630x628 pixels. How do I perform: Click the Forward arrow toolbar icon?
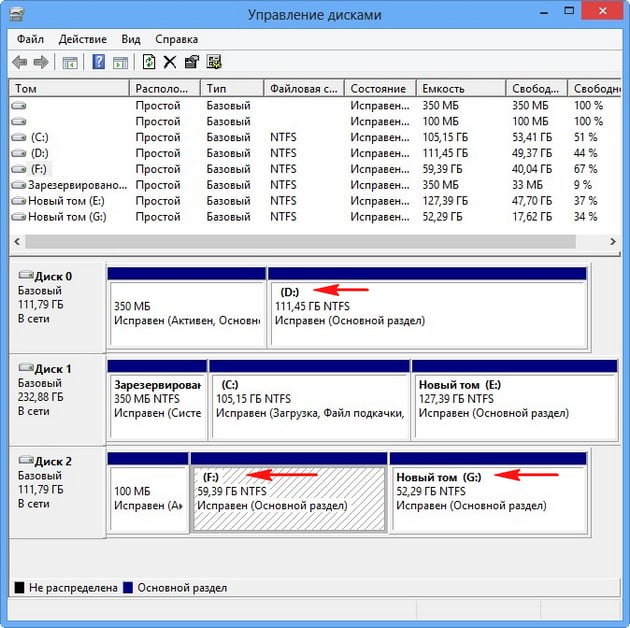41,62
